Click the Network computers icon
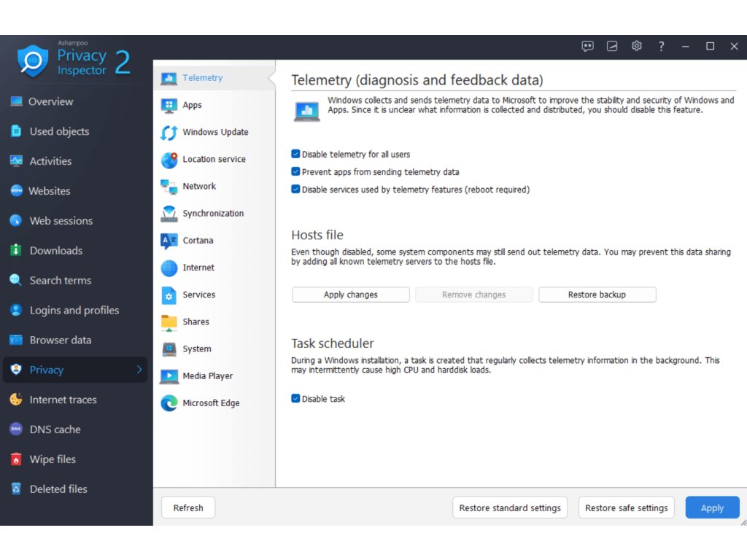 point(169,187)
